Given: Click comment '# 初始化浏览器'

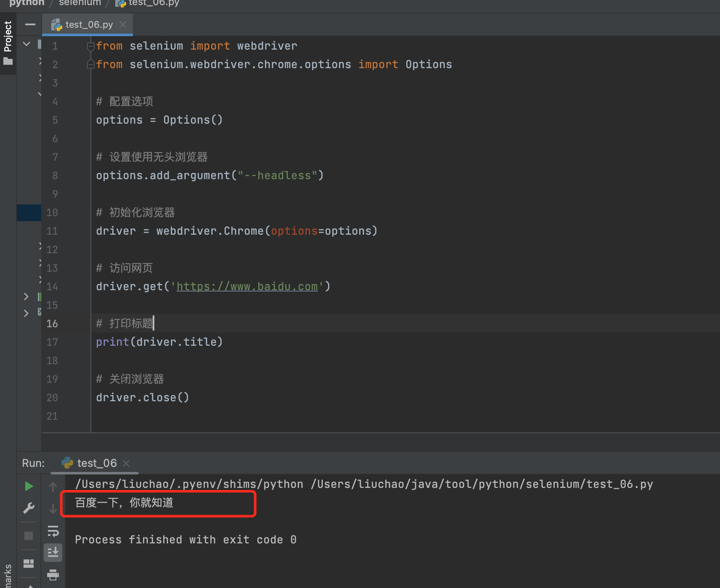Looking at the screenshot, I should [x=135, y=212].
